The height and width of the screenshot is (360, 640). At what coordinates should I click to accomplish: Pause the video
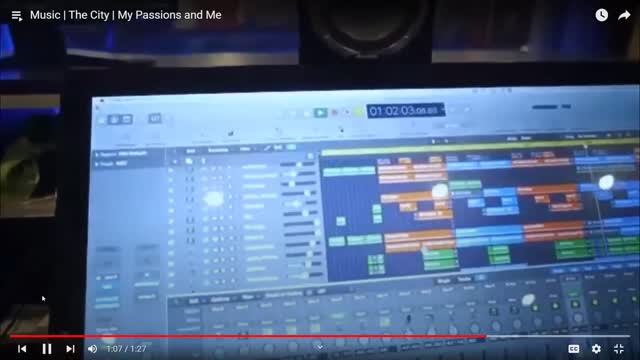(47, 349)
